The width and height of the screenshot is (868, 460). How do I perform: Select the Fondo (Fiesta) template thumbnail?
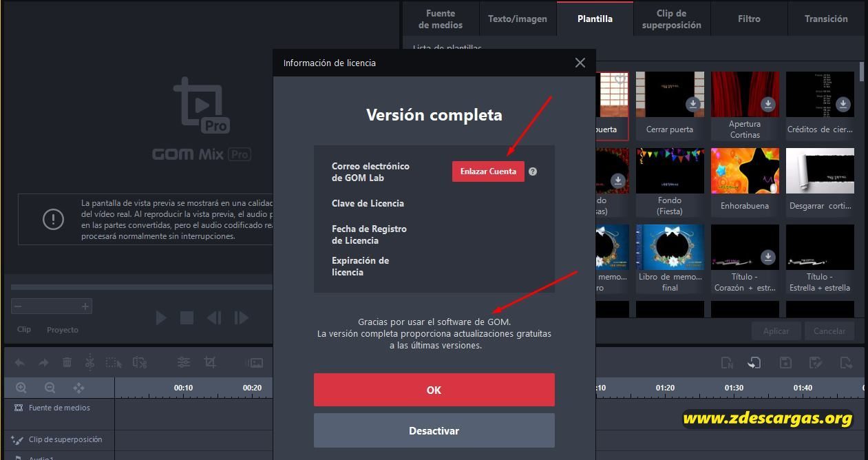point(670,171)
